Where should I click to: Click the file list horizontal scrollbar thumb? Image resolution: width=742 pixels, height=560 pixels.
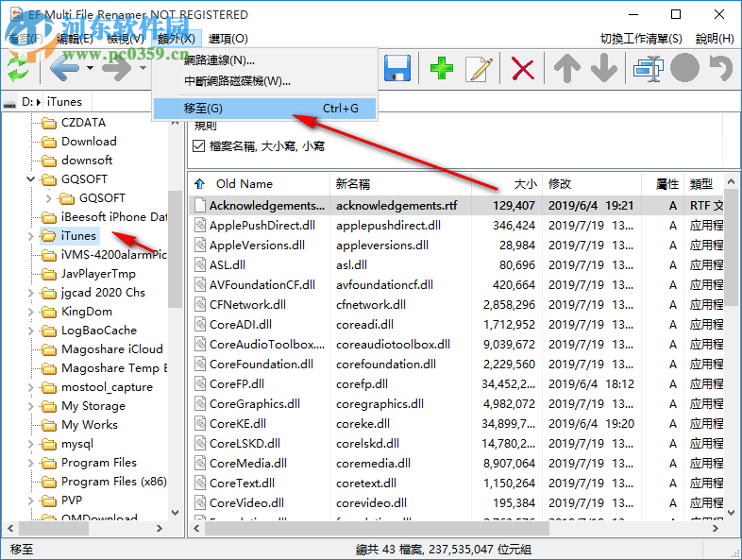click(x=377, y=528)
